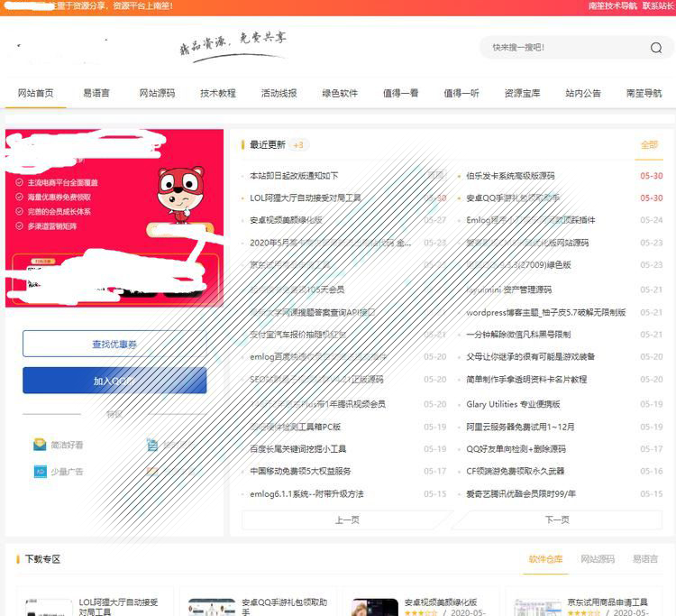Open 南笙导航 in the main navigation bar
This screenshot has height=616, width=676.
pyautogui.click(x=644, y=93)
